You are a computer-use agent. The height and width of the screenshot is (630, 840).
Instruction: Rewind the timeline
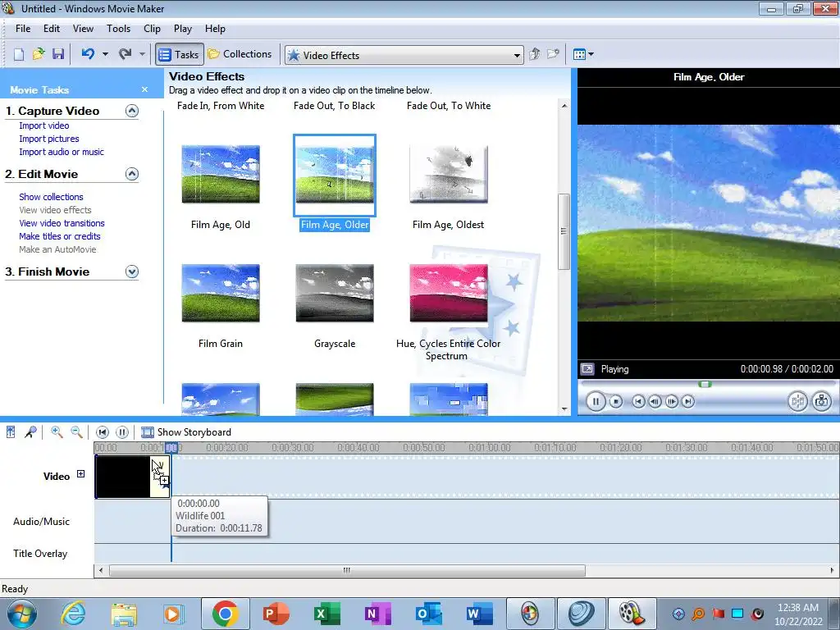[x=103, y=431]
